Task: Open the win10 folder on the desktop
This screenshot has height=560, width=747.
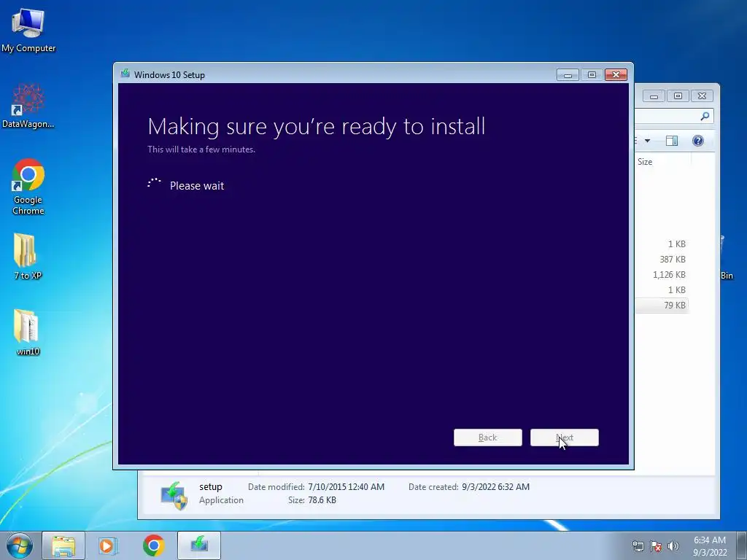Action: pyautogui.click(x=28, y=332)
